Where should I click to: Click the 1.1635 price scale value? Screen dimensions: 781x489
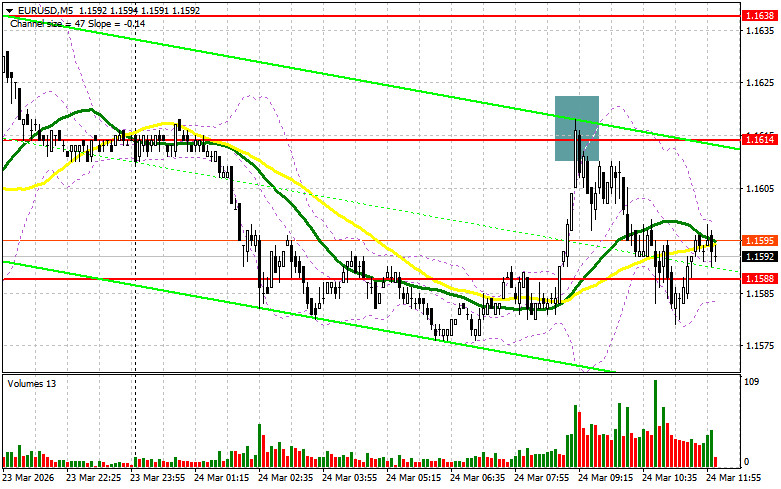coord(760,30)
